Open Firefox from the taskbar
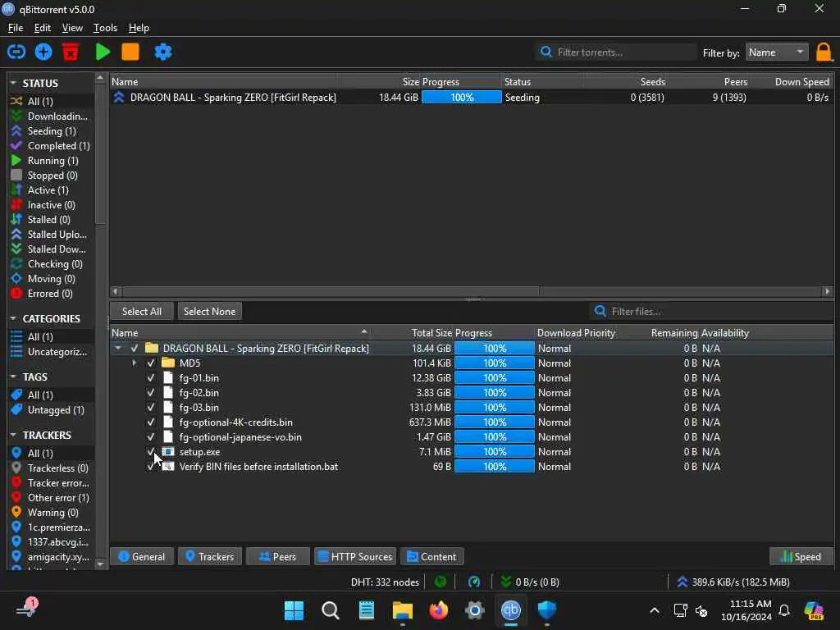Screen dimensions: 840x630 tap(438, 610)
